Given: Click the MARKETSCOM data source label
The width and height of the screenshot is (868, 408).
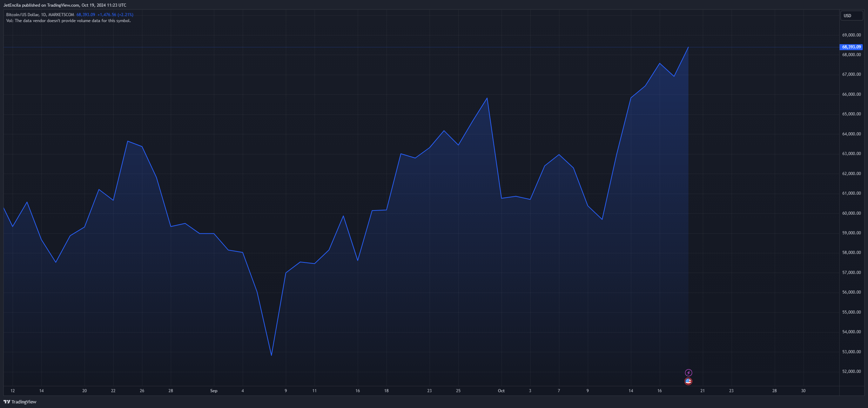Looking at the screenshot, I should 61,15.
